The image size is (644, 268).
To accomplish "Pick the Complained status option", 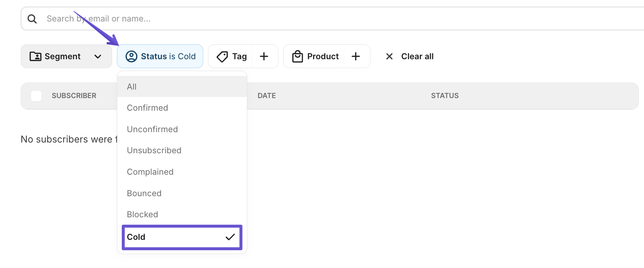I will point(182,172).
